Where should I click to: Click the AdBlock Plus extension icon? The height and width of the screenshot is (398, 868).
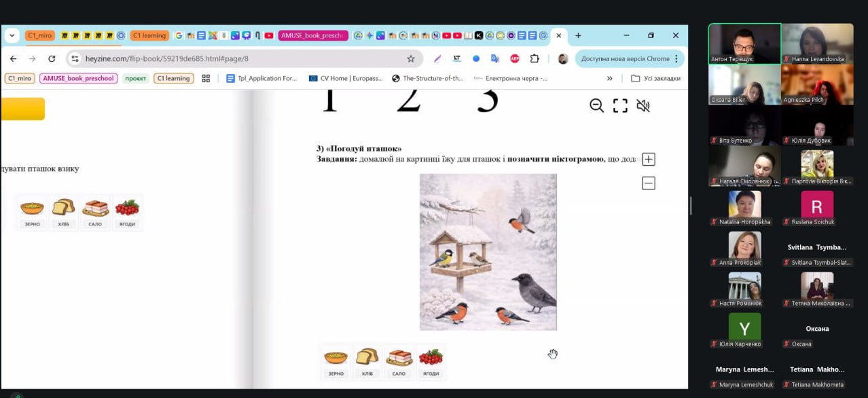515,59
